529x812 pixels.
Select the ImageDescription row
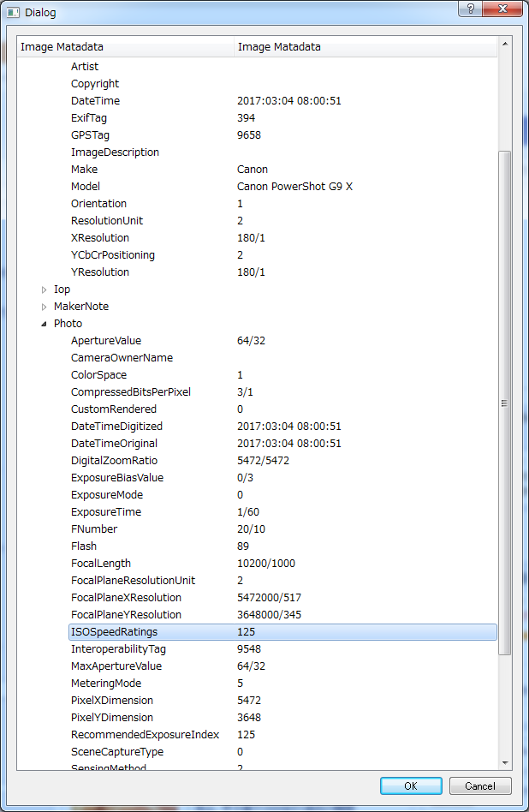(x=282, y=152)
